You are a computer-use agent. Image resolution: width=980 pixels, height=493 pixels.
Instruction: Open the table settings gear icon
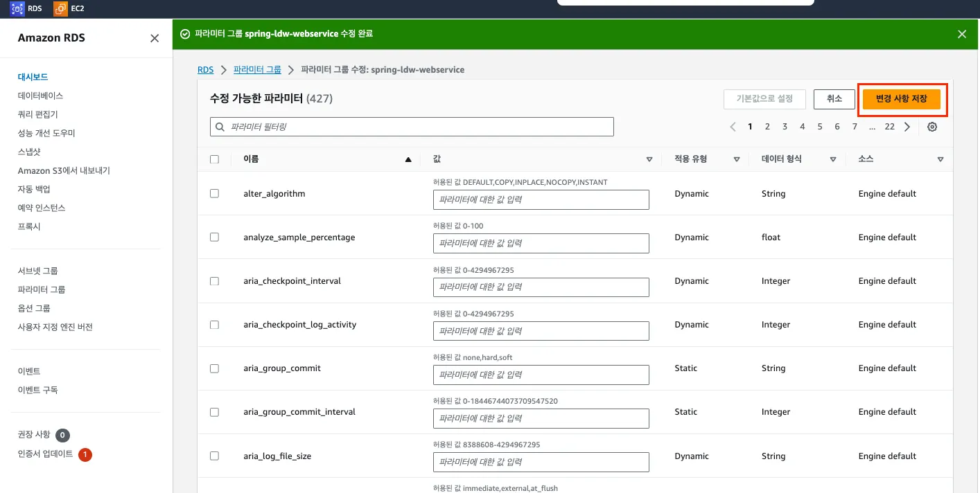pyautogui.click(x=932, y=127)
